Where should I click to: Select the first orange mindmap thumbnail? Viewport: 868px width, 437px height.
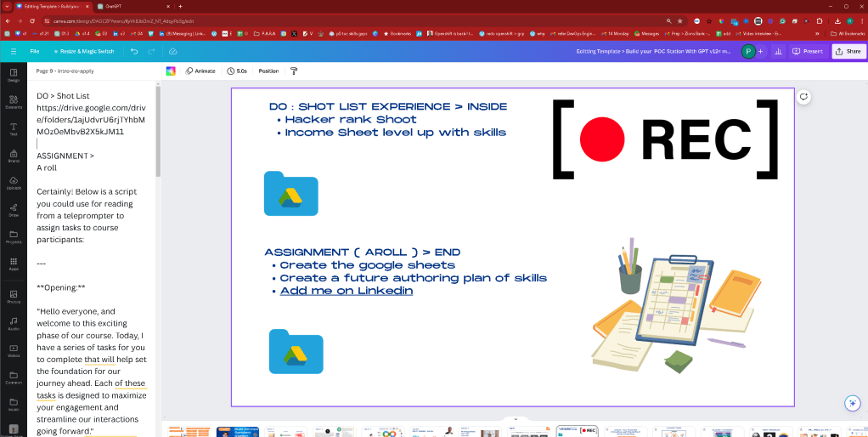pyautogui.click(x=189, y=431)
